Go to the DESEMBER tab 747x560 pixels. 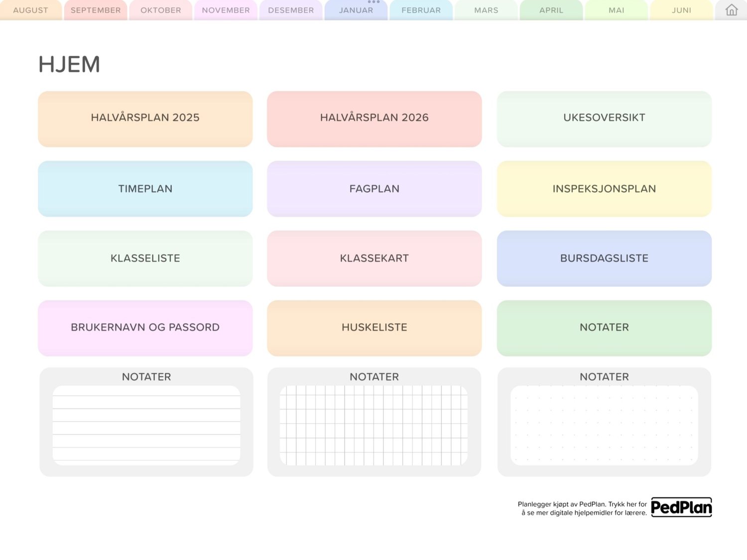point(291,10)
